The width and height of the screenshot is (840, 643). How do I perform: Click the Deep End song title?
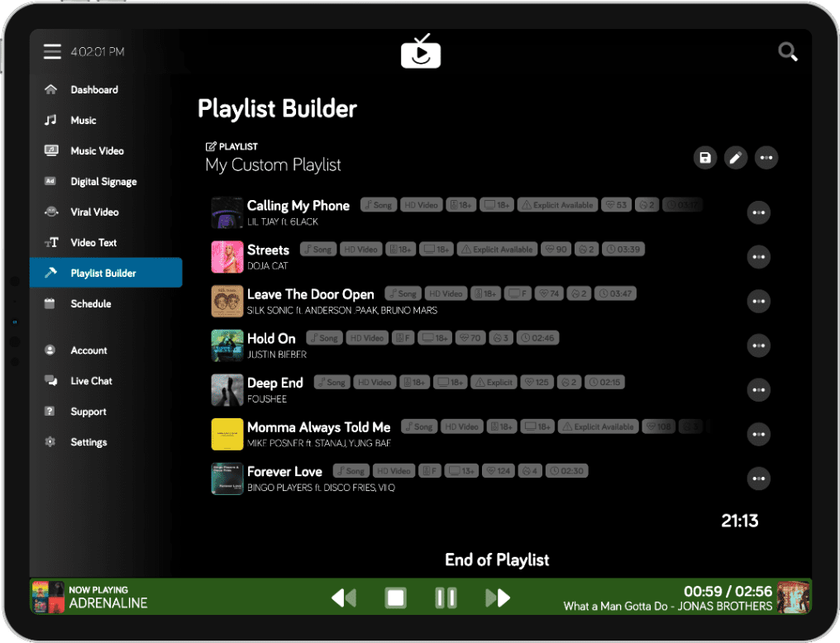coord(275,383)
